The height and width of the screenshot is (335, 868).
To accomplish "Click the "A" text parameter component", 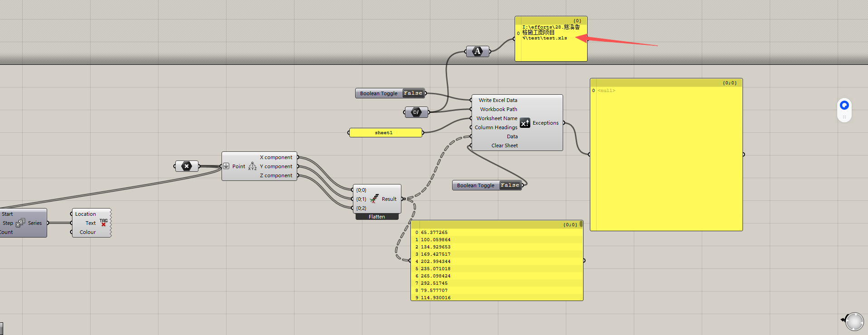I will (477, 51).
